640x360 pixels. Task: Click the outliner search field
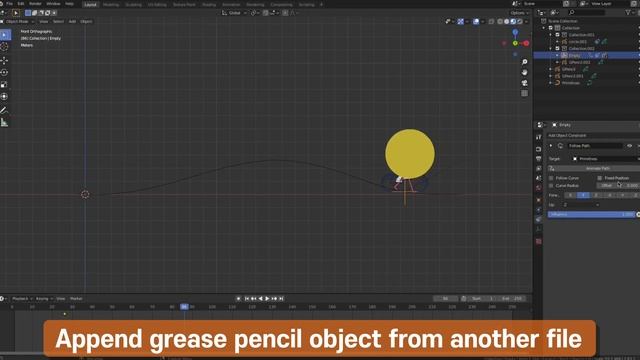click(x=587, y=13)
